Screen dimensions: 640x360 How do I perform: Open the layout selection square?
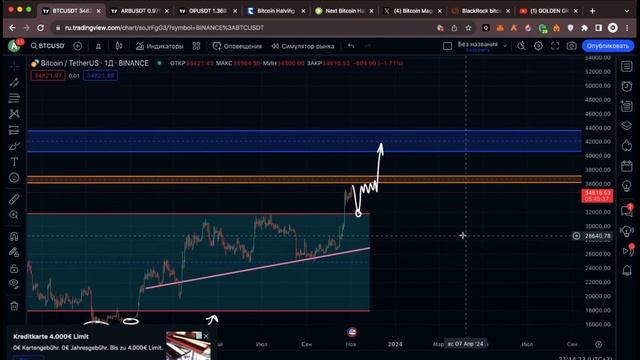pos(447,46)
